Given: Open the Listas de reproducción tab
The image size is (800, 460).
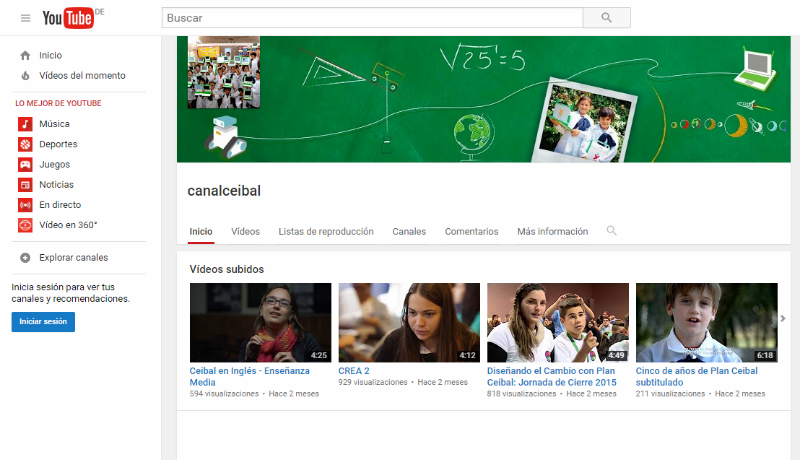Looking at the screenshot, I should pos(326,232).
